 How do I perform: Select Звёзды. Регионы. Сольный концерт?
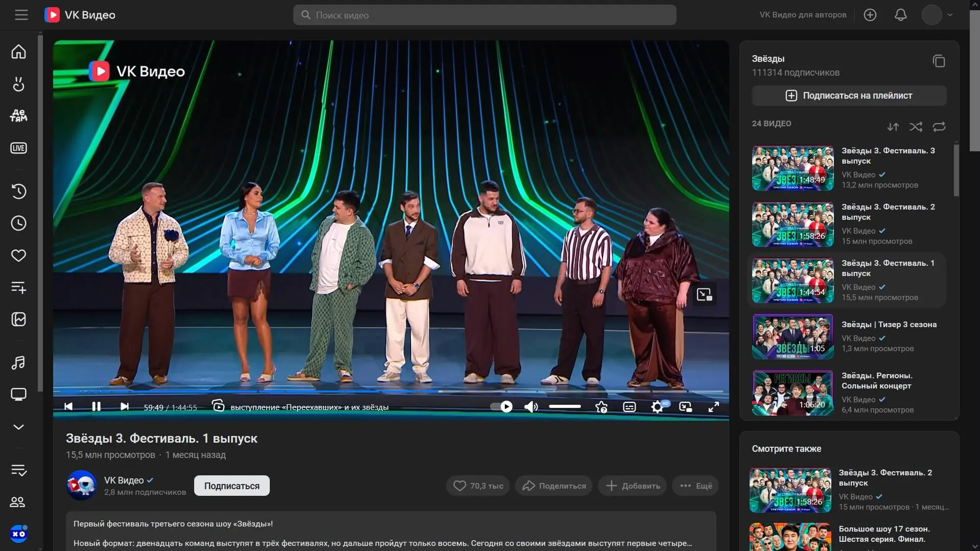[847, 393]
